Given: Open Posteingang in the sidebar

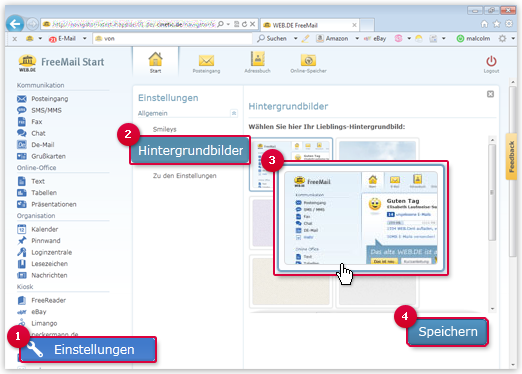Looking at the screenshot, I should (43, 99).
